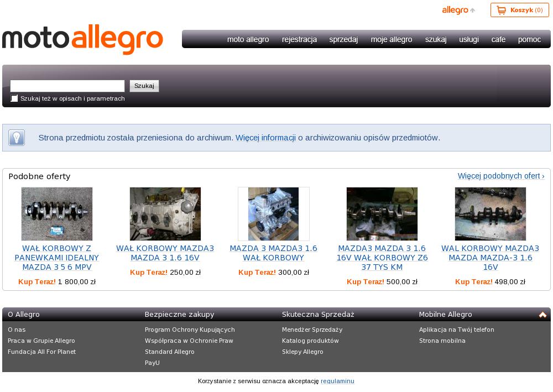Open Menedżer Sprzedaży link
The width and height of the screenshot is (553, 392).
click(312, 330)
